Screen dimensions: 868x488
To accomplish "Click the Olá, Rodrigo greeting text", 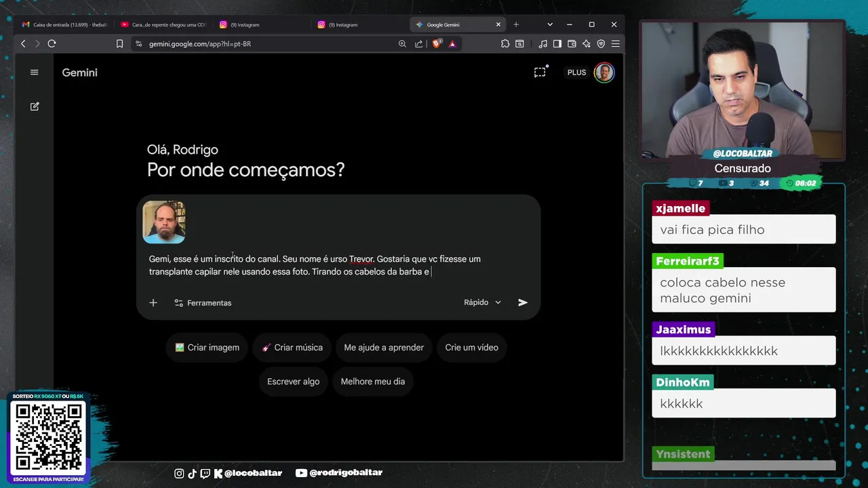I will 182,149.
